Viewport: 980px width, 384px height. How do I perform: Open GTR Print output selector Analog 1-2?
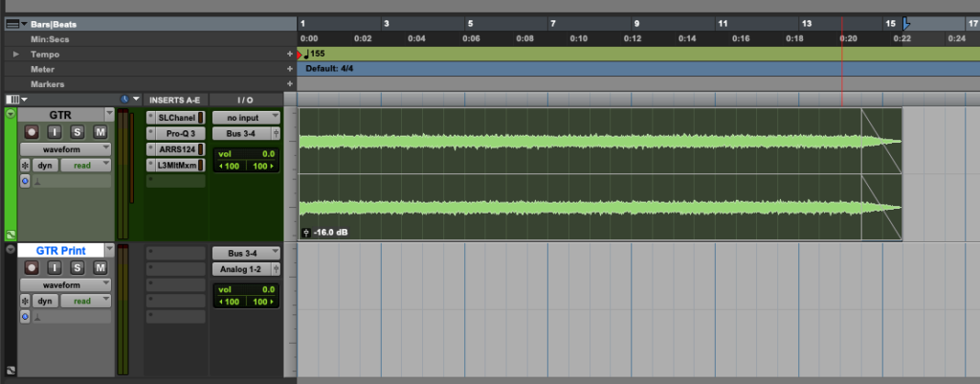coord(241,269)
